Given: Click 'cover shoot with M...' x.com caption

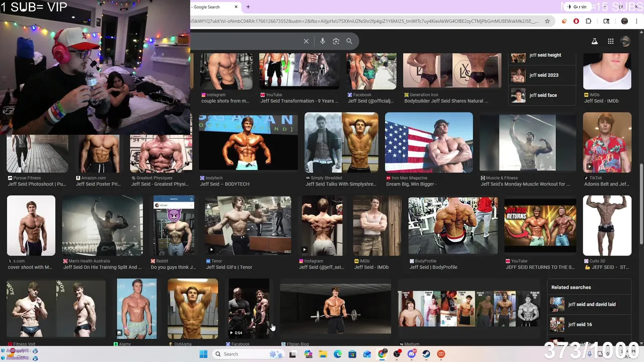Looking at the screenshot, I should coord(30,267).
